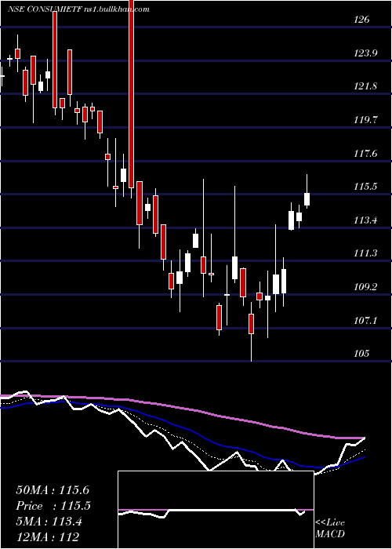Click the 113.4 price axis label
This screenshot has height=549, width=392.
[366, 220]
